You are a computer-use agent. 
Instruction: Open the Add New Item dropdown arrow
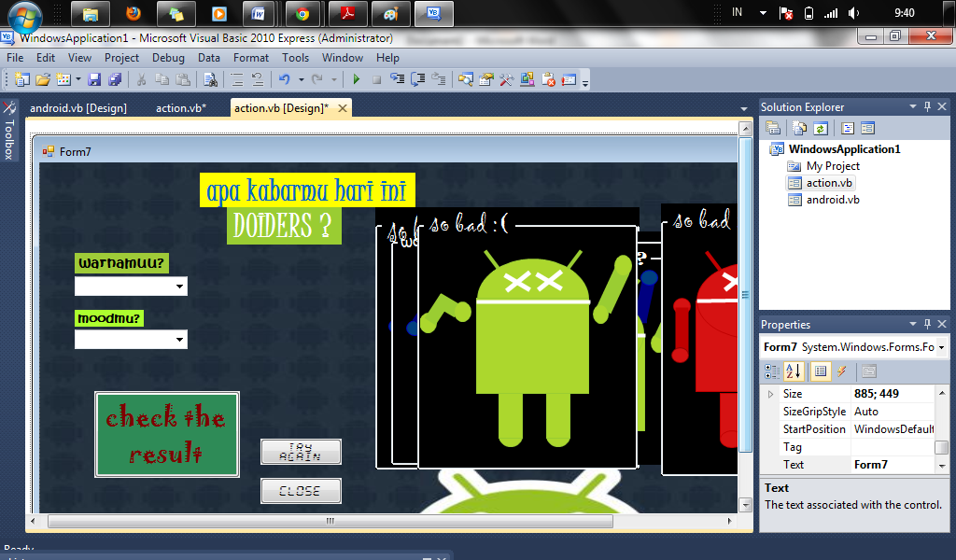tap(78, 79)
